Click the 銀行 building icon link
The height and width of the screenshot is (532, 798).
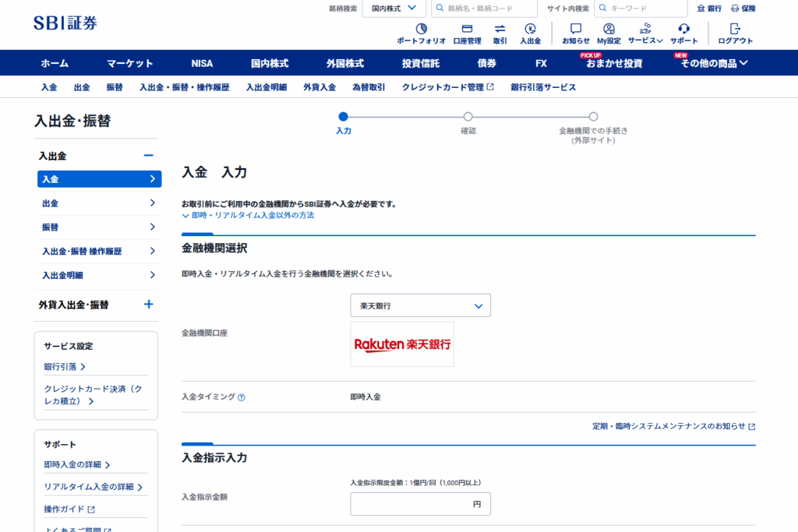click(x=709, y=8)
